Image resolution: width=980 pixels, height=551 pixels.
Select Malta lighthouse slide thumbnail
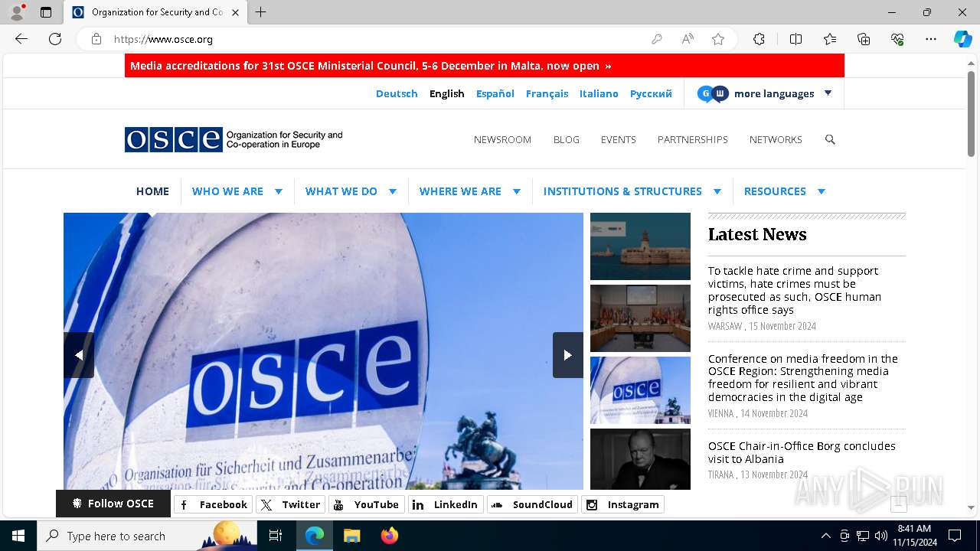pyautogui.click(x=640, y=246)
